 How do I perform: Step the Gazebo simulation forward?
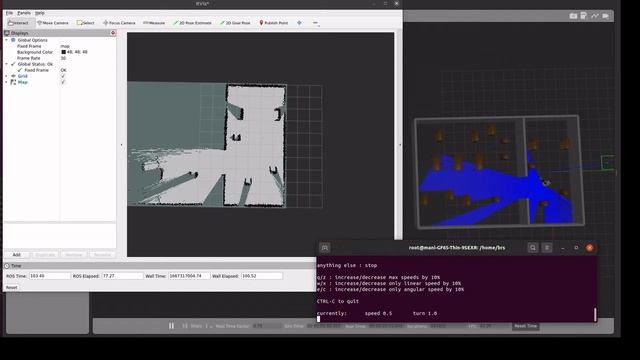click(185, 326)
